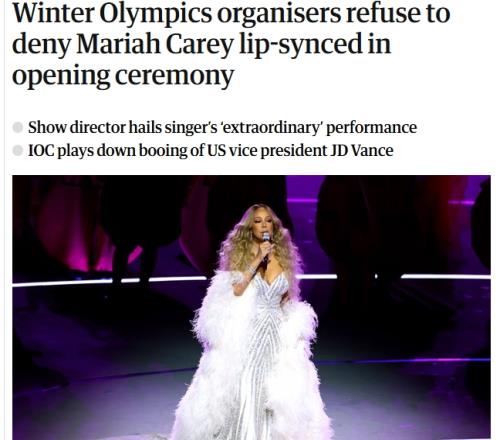Select the 'Show director hails singer's' subheading

pos(222,127)
